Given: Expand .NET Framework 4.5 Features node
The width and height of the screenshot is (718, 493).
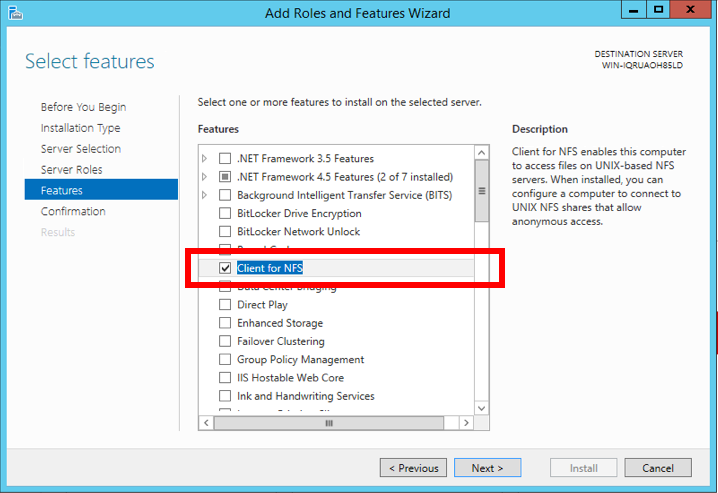Looking at the screenshot, I should point(205,177).
